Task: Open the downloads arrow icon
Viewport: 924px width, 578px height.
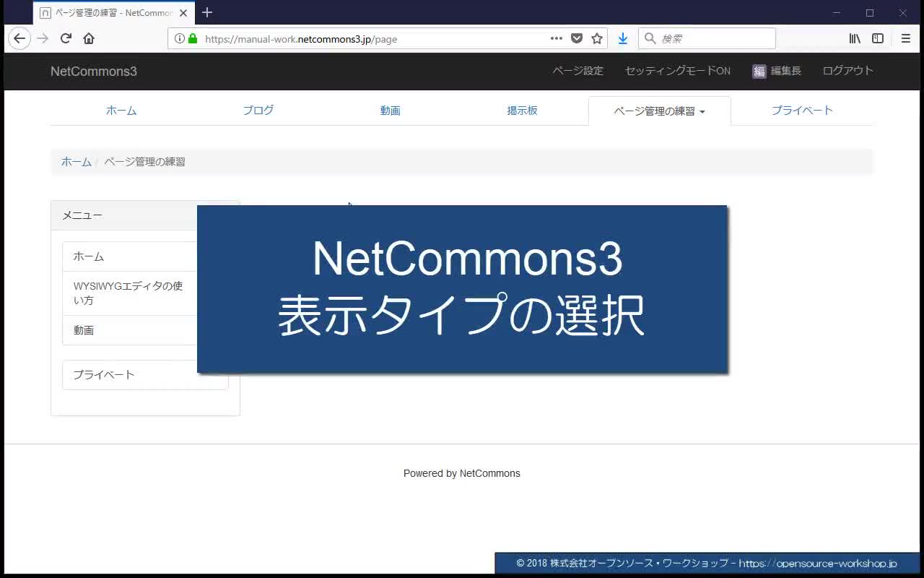Action: pos(623,38)
